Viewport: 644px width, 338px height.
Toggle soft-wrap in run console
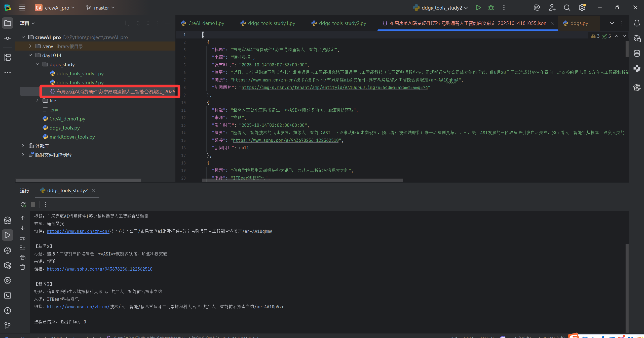tap(23, 238)
